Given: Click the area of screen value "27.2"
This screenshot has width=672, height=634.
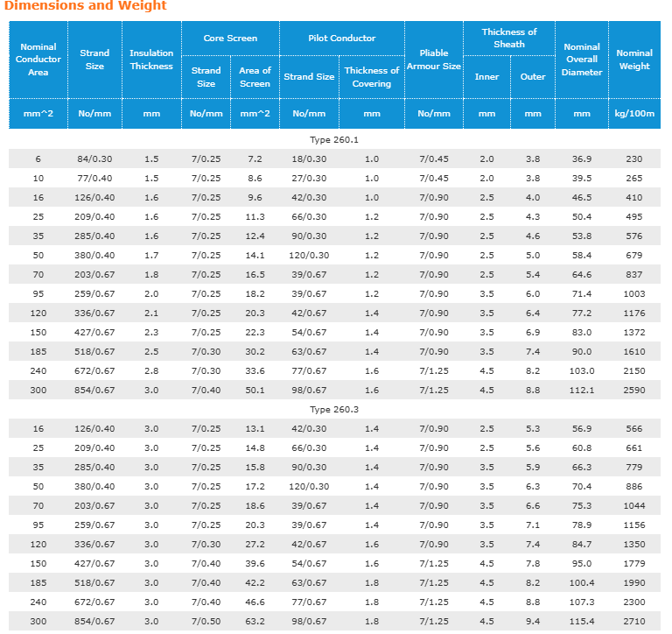Looking at the screenshot, I should 255,545.
